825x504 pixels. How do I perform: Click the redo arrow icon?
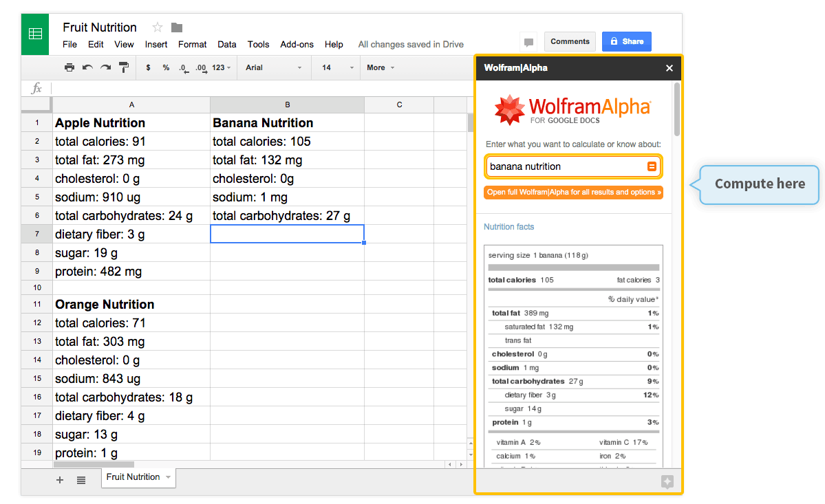click(x=106, y=67)
